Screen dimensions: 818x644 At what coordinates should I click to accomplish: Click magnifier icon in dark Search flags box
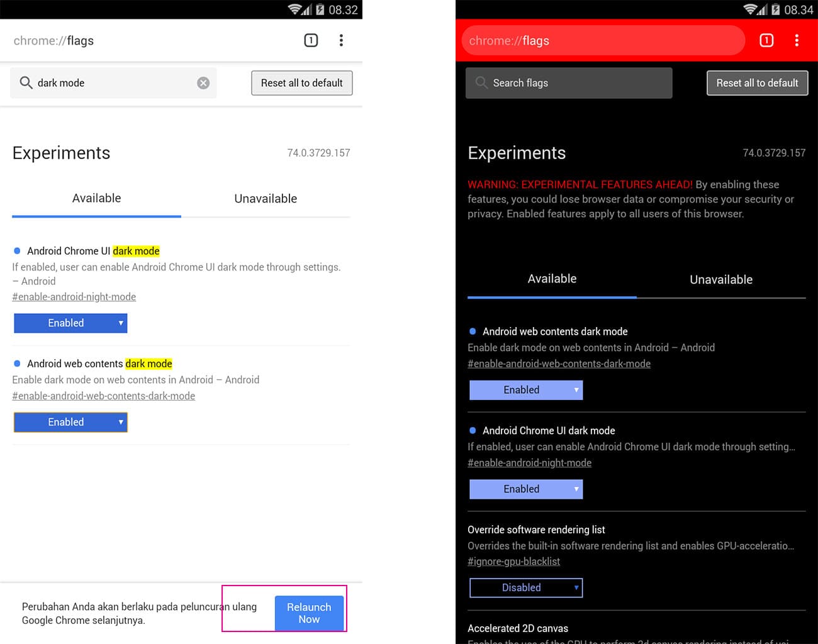(x=481, y=82)
